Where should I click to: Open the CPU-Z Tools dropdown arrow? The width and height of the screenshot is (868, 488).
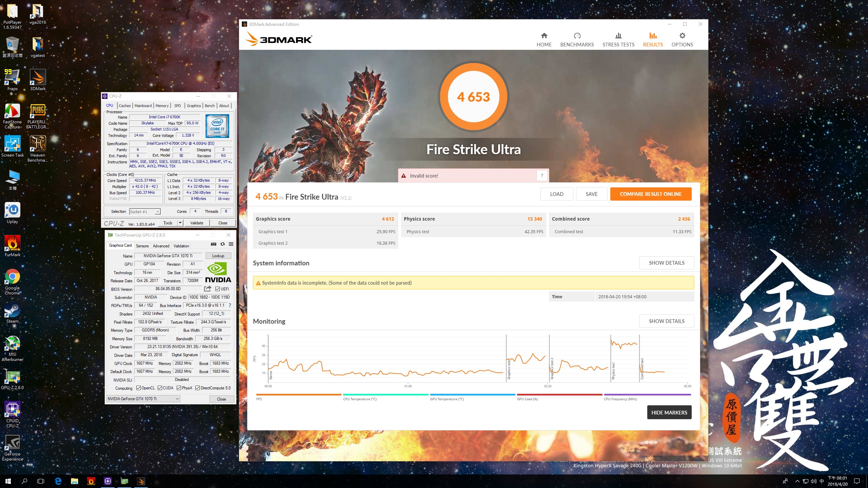click(180, 223)
